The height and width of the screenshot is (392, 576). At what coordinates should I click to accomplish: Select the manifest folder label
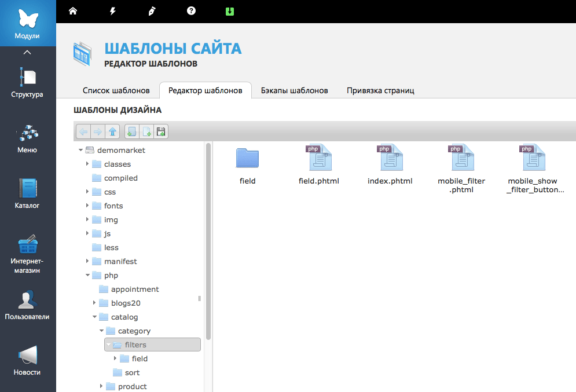120,261
